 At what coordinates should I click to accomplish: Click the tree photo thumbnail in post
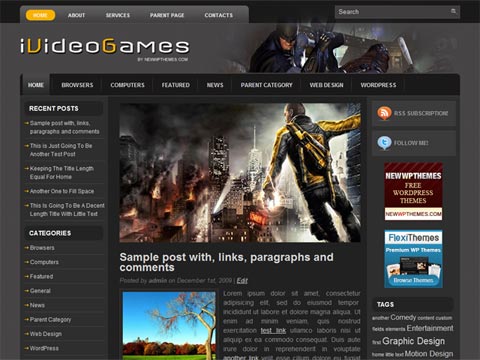pos(169,325)
